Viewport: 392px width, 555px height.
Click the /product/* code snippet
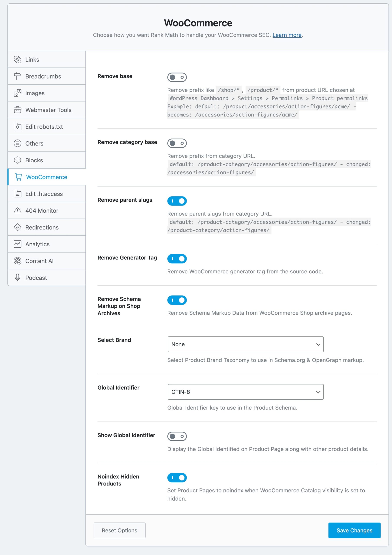coord(263,90)
